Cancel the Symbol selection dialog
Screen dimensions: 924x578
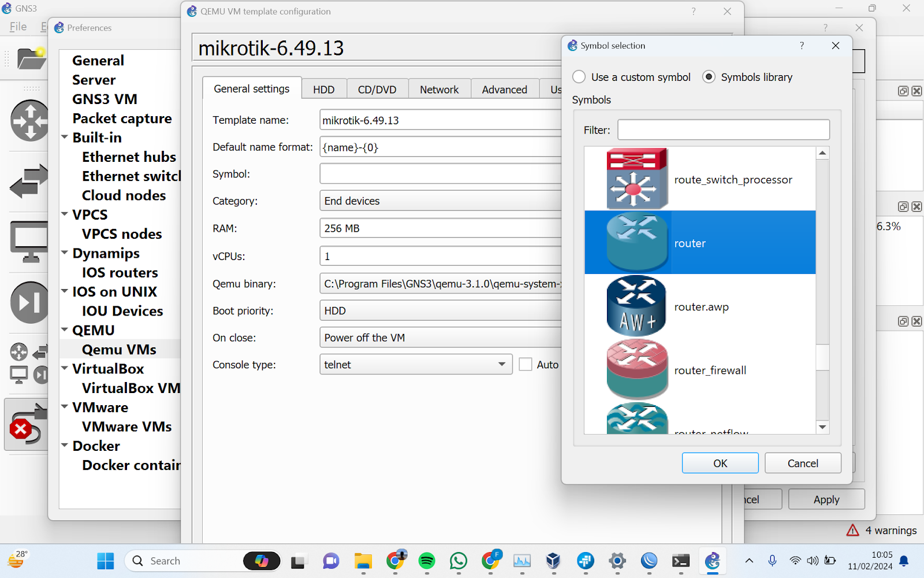coord(803,463)
